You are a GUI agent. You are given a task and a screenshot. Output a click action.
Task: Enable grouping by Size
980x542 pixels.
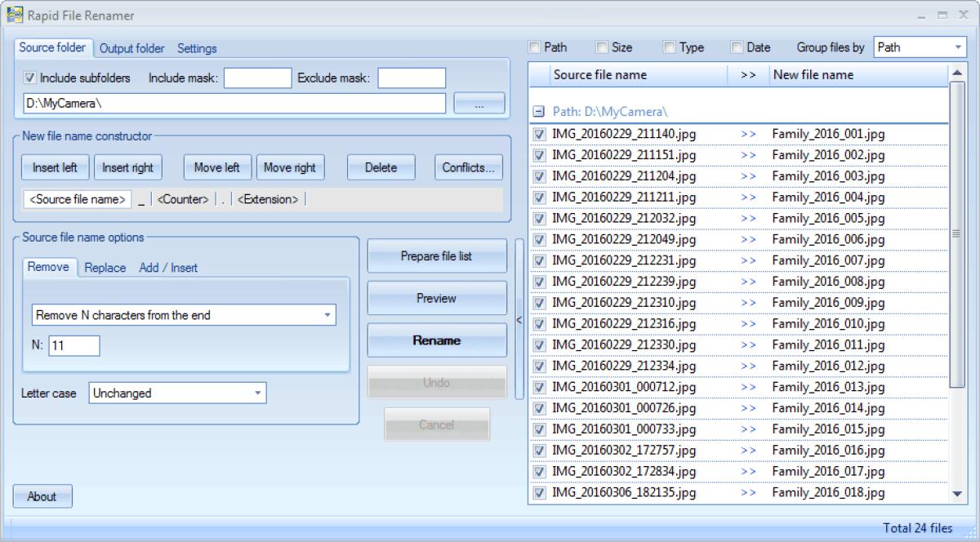click(602, 47)
